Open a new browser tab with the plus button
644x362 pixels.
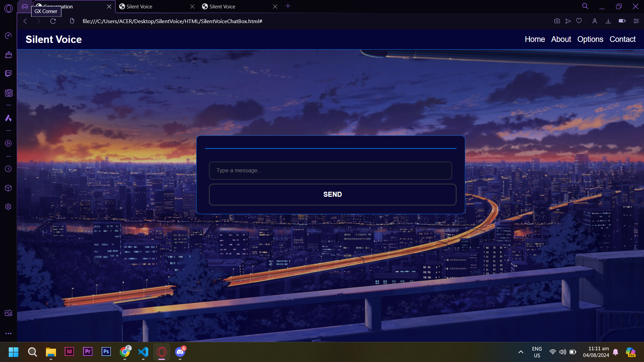point(288,6)
